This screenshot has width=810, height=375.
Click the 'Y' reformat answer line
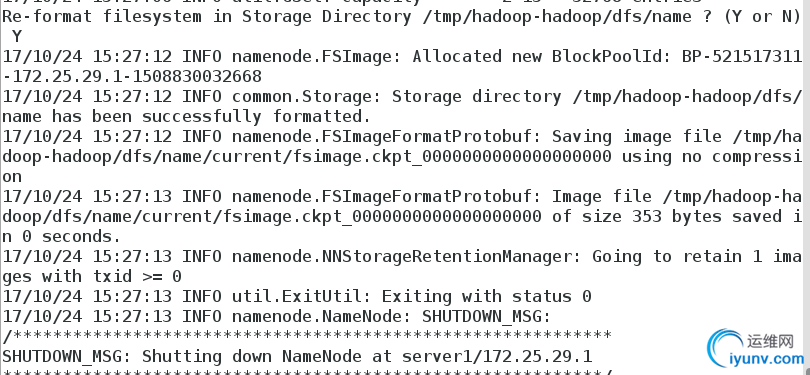pos(17,37)
